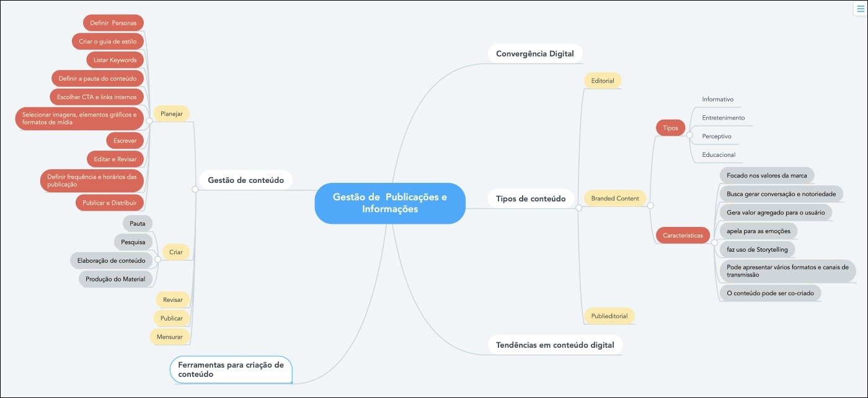868x398 pixels.
Task: Select the central Gestão de Publicações e Informações node
Action: [389, 203]
